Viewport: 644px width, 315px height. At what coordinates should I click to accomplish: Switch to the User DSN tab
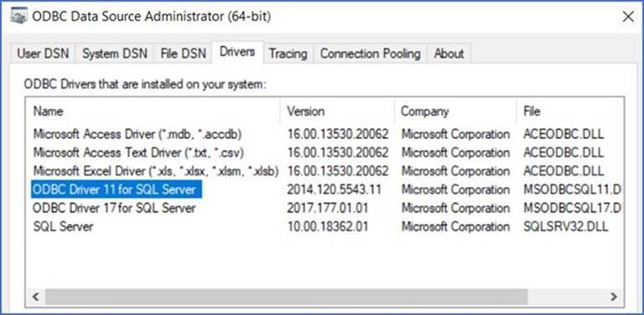coord(43,54)
